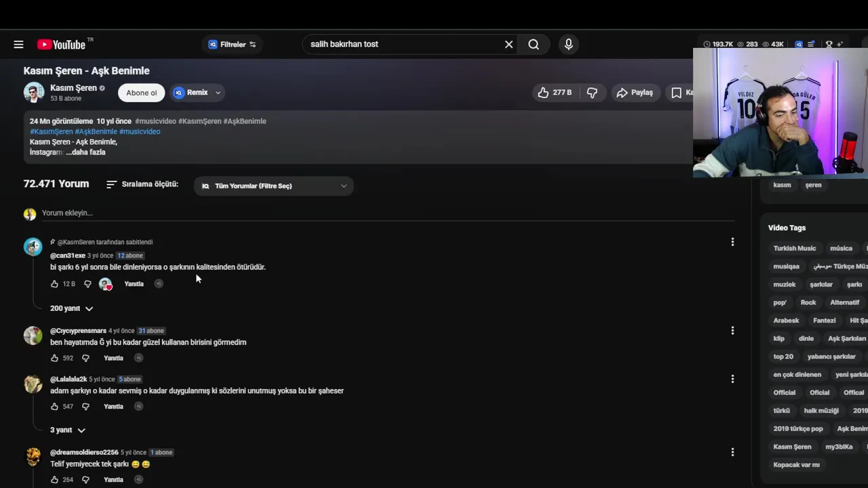Start voice search with the microphone
The image size is (868, 488).
click(568, 45)
